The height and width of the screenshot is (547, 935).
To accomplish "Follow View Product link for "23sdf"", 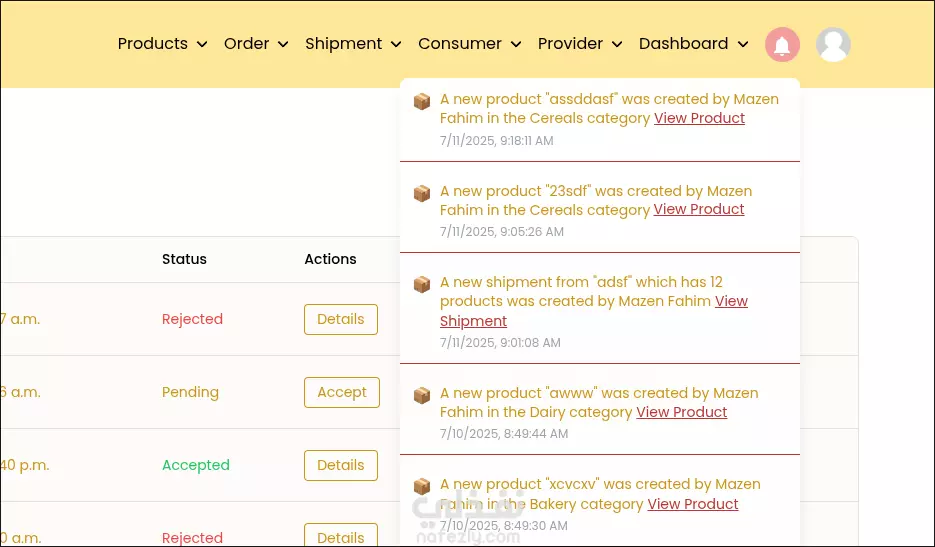I will (698, 209).
